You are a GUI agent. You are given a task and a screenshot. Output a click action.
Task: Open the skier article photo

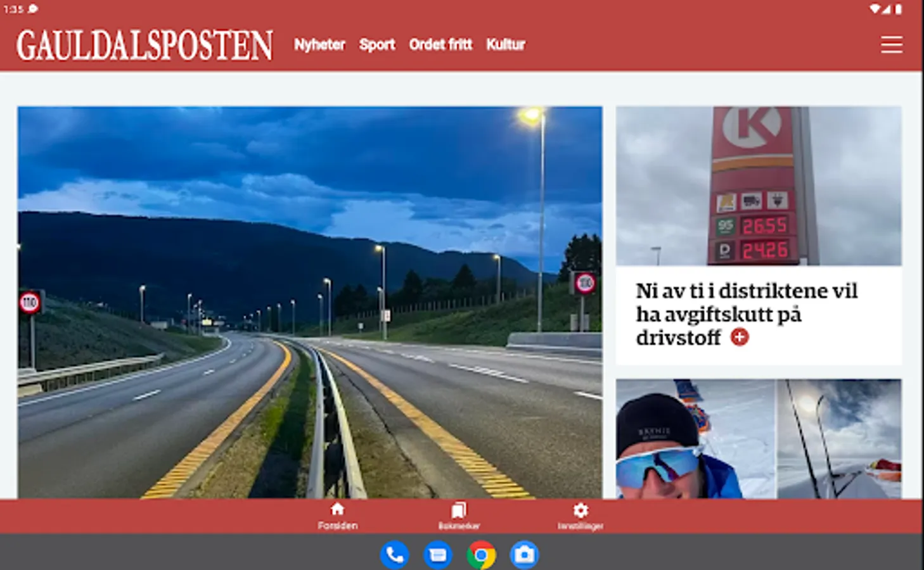coord(759,439)
